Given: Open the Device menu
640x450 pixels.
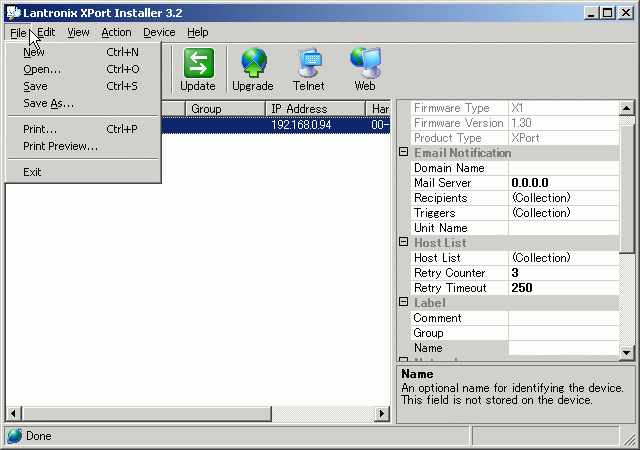Looking at the screenshot, I should coord(159,32).
